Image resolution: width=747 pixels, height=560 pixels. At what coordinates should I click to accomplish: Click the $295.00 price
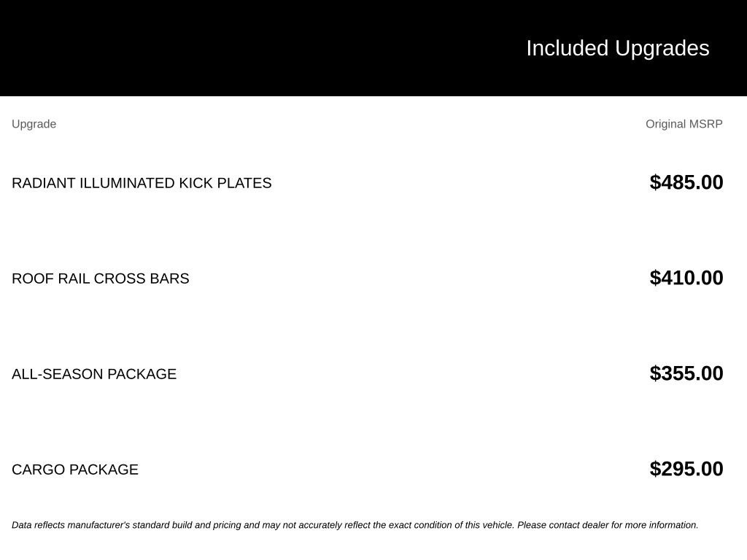click(x=686, y=469)
